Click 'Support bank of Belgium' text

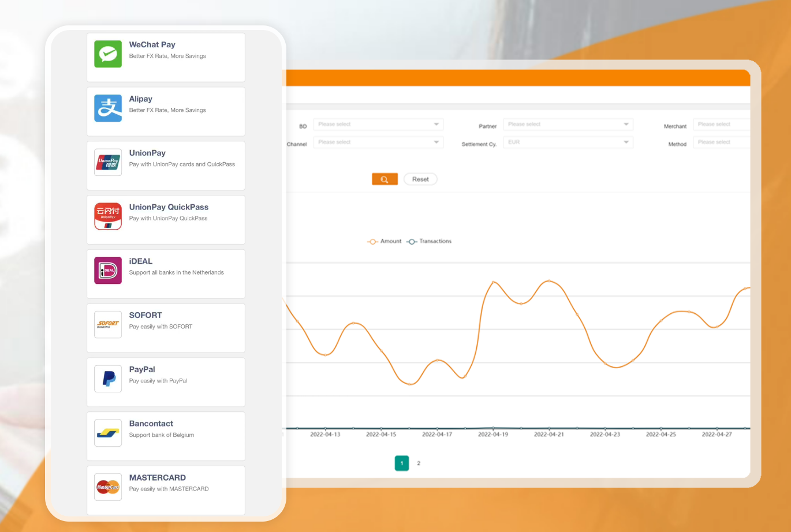pyautogui.click(x=161, y=435)
